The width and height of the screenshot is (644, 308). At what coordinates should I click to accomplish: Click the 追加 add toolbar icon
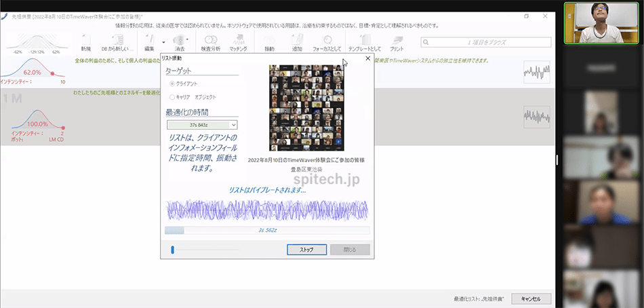tap(297, 43)
